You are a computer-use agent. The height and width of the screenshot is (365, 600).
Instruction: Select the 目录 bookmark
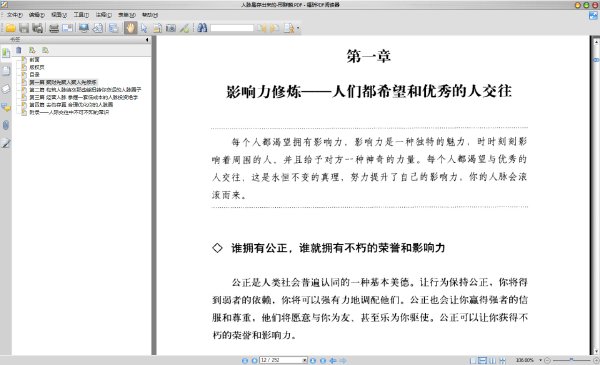click(x=34, y=74)
